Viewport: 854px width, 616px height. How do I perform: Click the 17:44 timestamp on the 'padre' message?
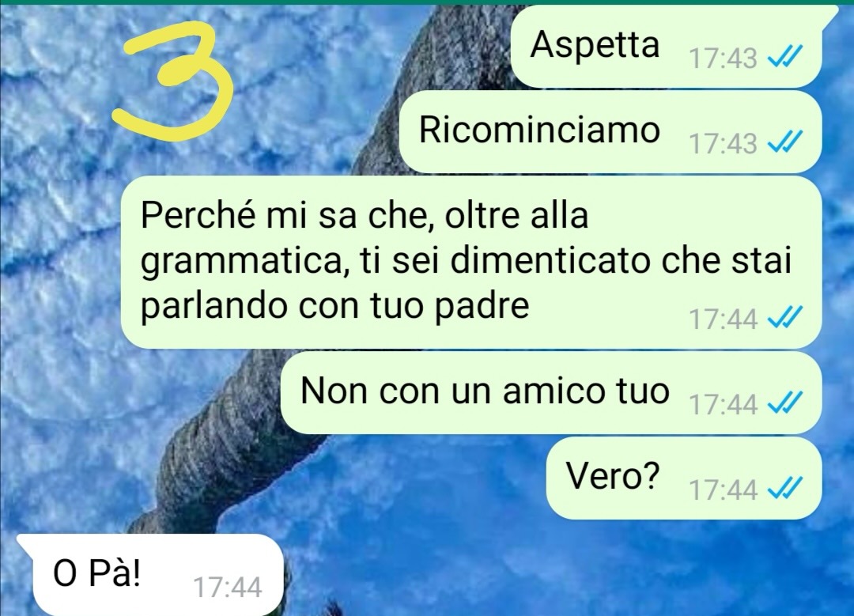click(x=723, y=319)
